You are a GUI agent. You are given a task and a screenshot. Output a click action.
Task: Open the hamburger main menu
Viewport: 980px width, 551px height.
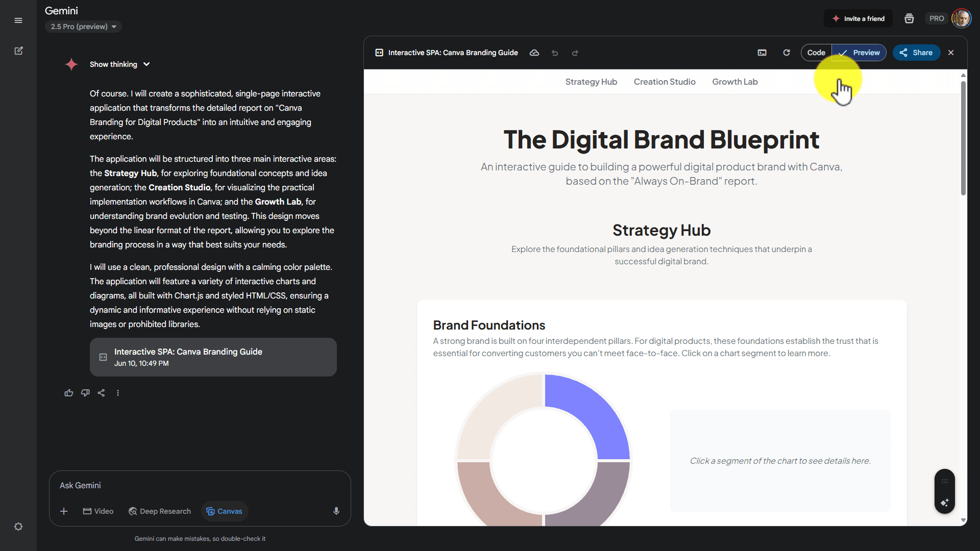[18, 20]
